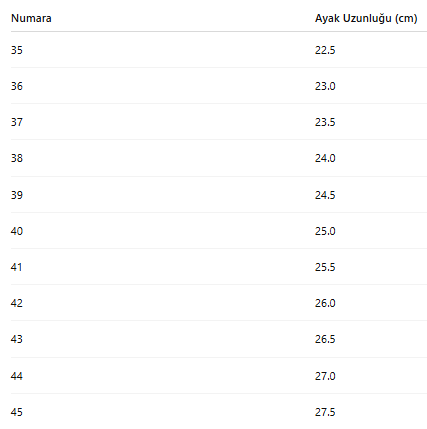Image resolution: width=427 pixels, height=429 pixels.
Task: Click the 24.0 foot length cell
Action: point(325,158)
